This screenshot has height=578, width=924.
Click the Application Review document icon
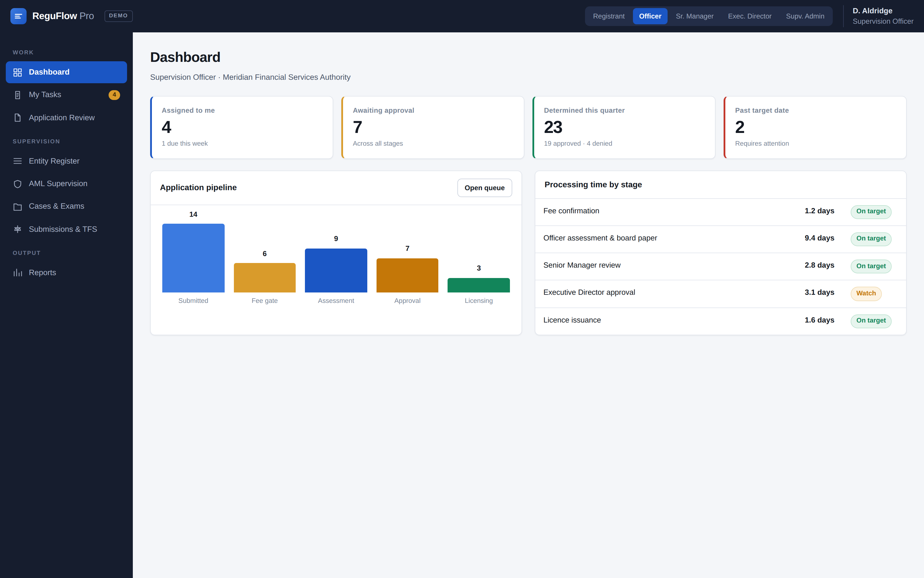[18, 118]
